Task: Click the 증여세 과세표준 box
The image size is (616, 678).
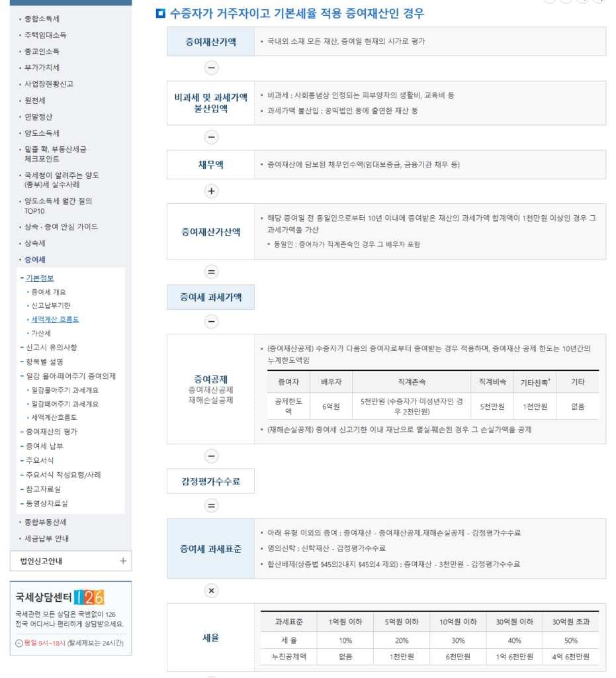Action: [211, 549]
